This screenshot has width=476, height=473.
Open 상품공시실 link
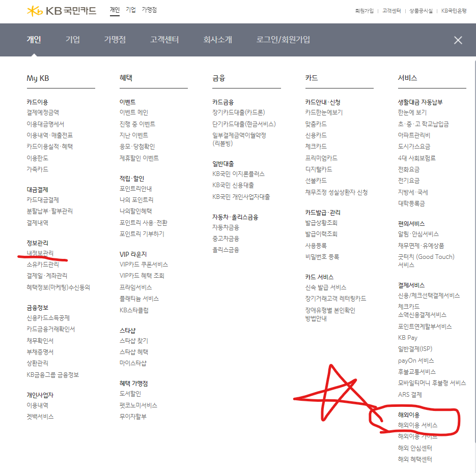421,11
